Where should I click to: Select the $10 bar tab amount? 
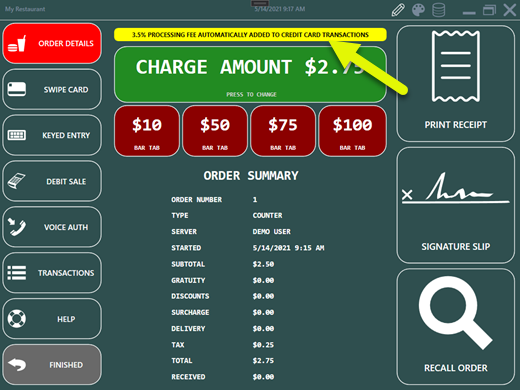click(x=147, y=131)
